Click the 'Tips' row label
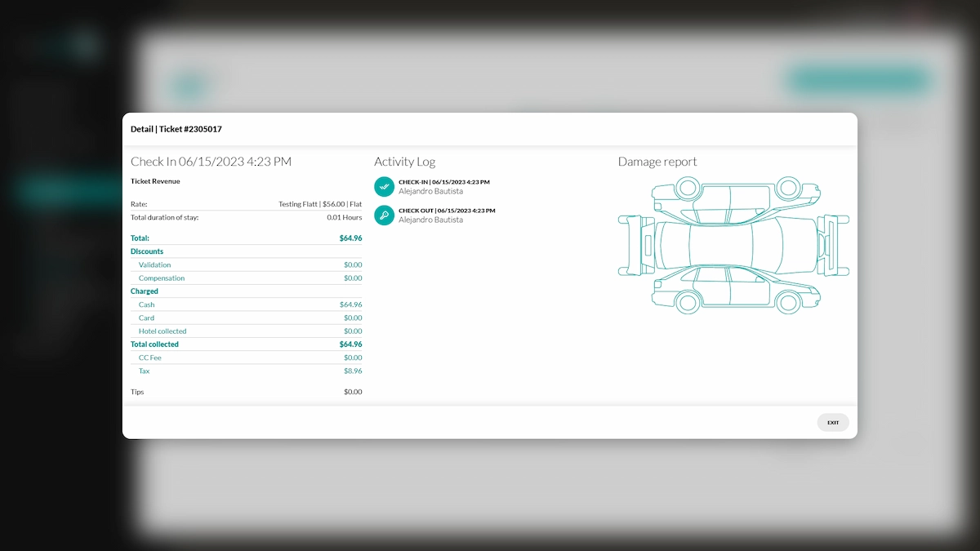Viewport: 980px width, 551px height. (x=137, y=392)
